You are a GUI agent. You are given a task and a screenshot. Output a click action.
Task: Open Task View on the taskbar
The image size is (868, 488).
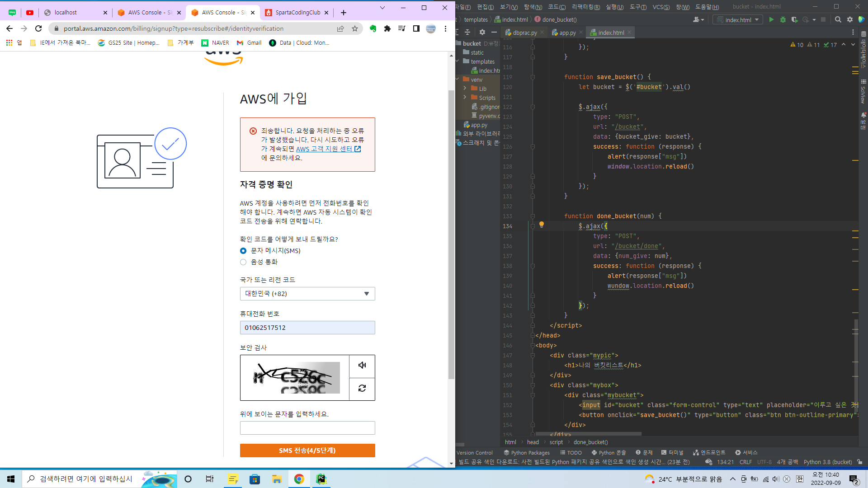210,479
